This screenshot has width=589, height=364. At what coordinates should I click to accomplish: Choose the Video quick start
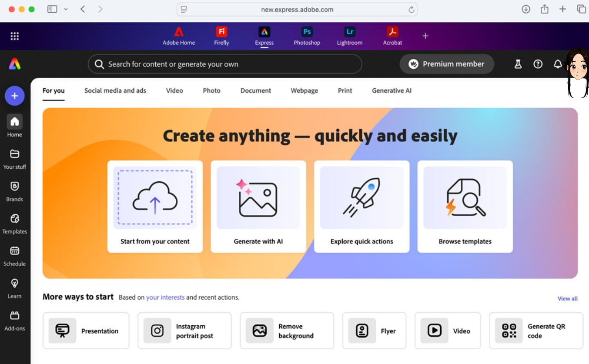coord(448,331)
